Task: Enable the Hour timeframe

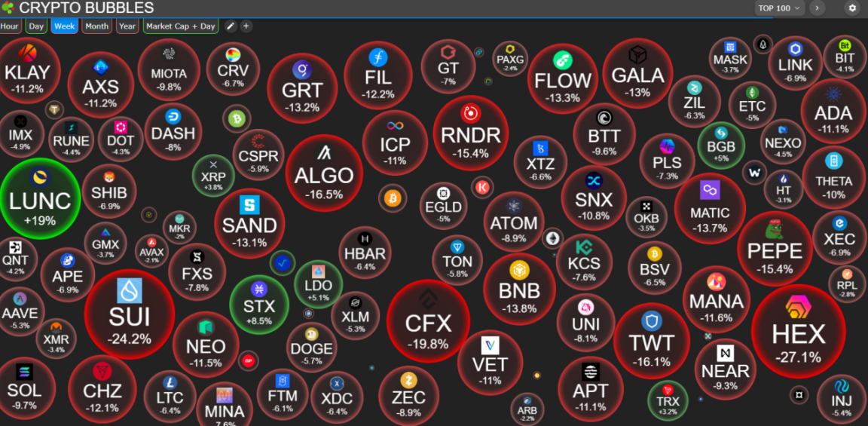Action: click(9, 26)
